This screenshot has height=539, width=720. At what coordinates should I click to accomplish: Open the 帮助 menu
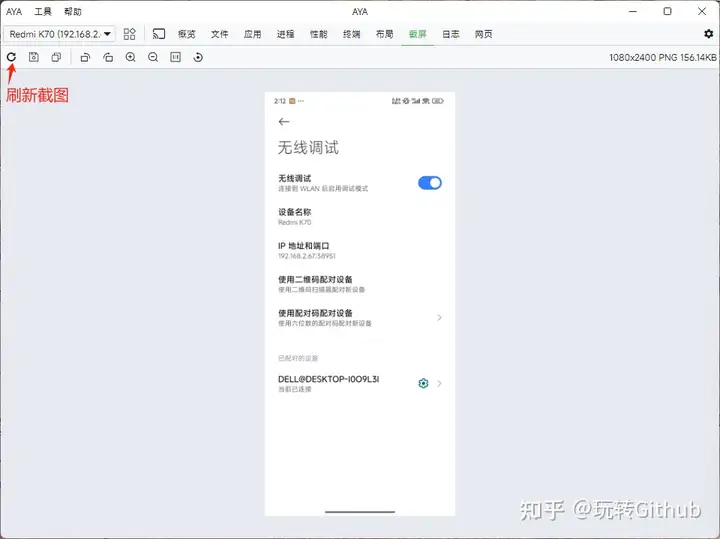point(73,12)
